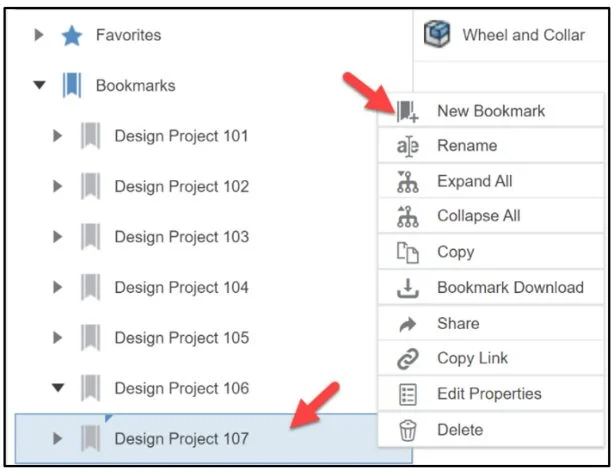The image size is (615, 473).
Task: Click the Expand All tree icon
Action: pos(407,182)
